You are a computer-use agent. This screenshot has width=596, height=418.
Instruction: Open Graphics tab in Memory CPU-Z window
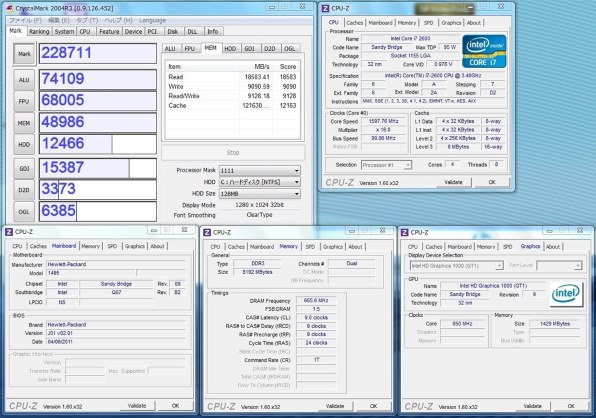(x=333, y=247)
